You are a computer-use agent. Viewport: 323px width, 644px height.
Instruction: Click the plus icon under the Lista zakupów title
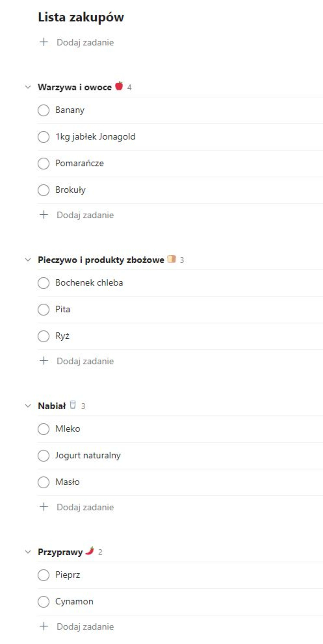click(44, 42)
